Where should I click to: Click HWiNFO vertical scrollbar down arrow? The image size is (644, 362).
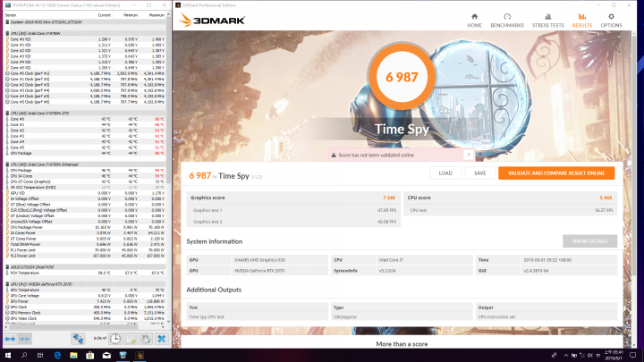click(x=168, y=322)
